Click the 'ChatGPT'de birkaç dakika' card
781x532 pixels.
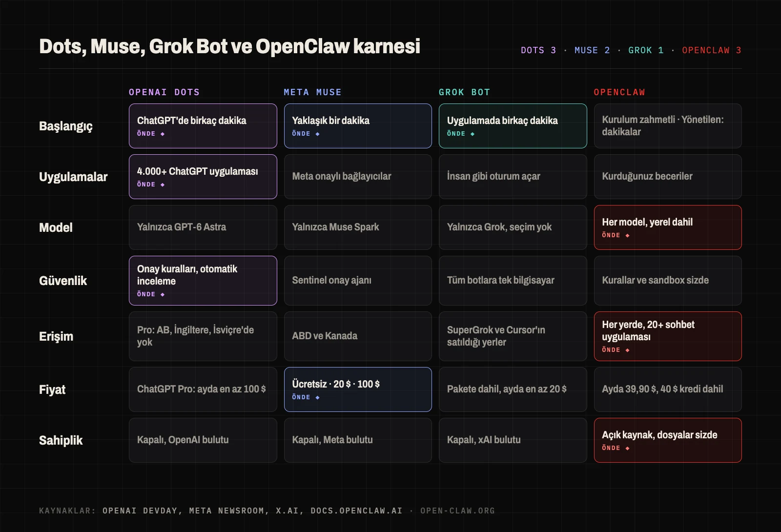click(203, 126)
